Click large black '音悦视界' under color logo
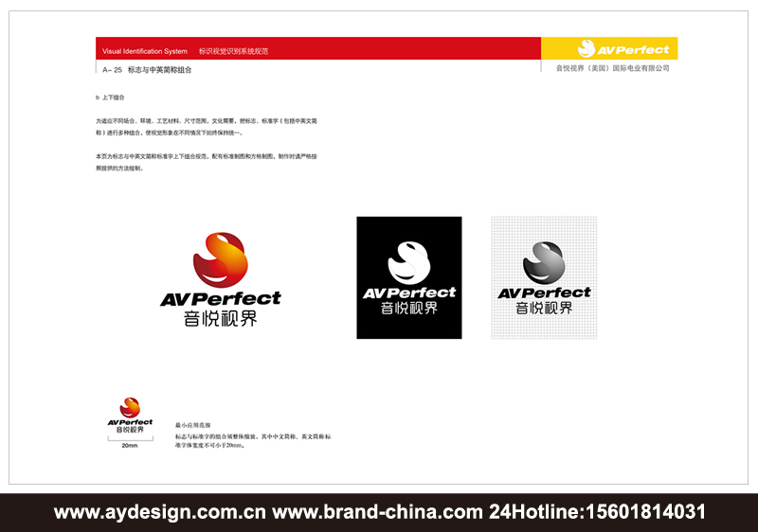This screenshot has height=532, width=758. 221,319
